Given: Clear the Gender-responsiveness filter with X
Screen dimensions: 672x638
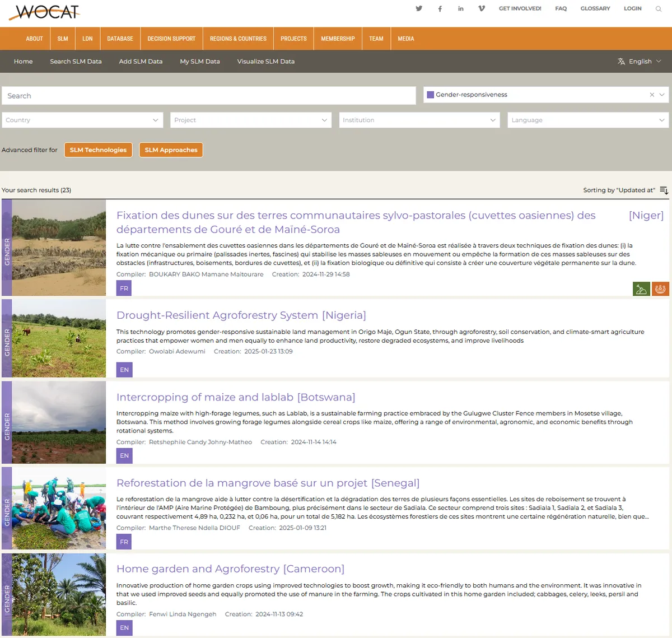Looking at the screenshot, I should tap(652, 95).
